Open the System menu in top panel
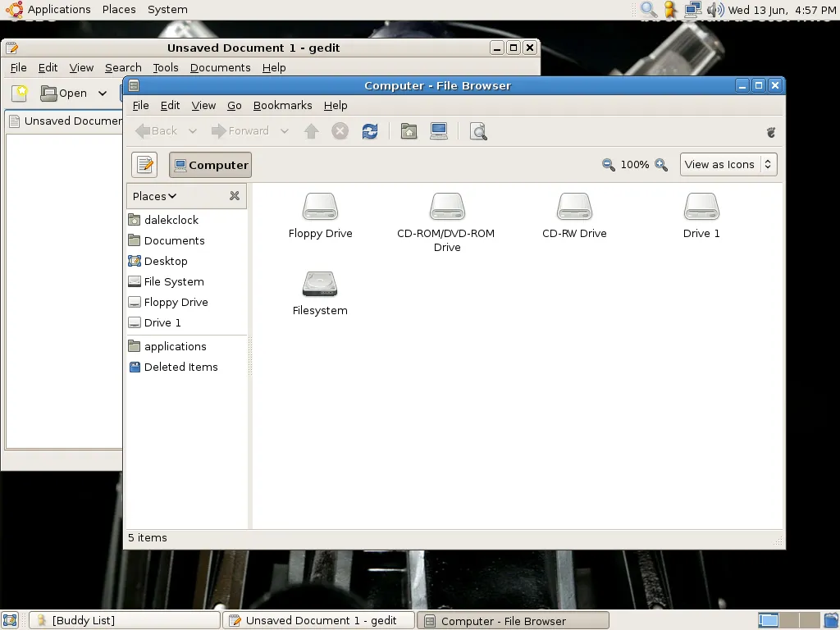Viewport: 840px width, 630px height. (x=167, y=10)
